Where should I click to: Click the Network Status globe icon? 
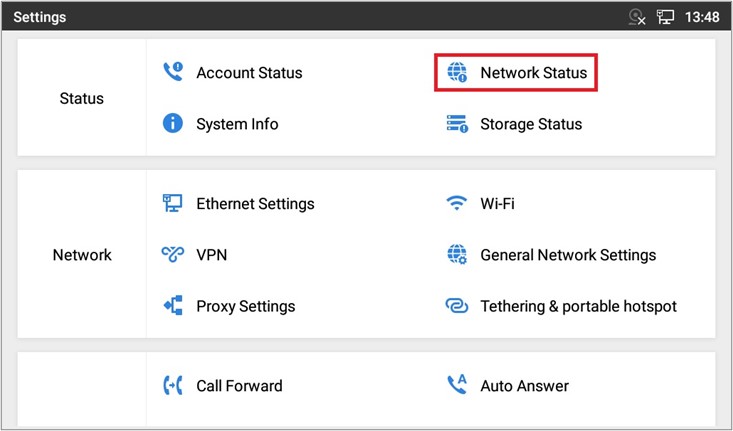pos(457,73)
